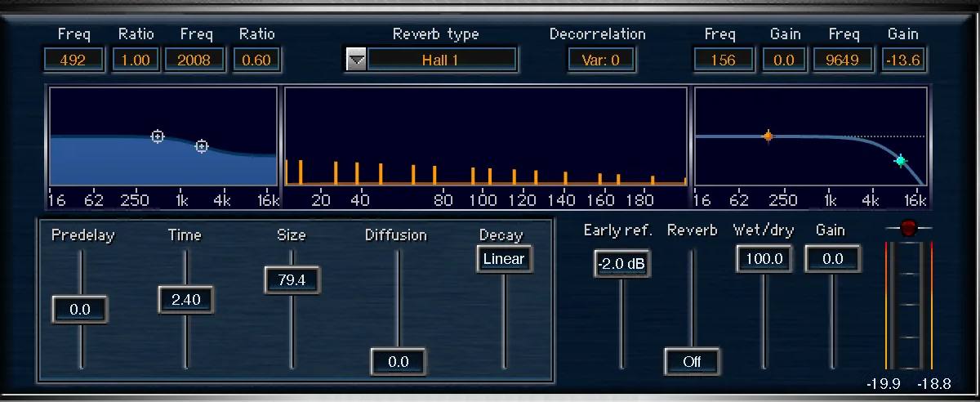Click the 492 damping frequency field
This screenshot has height=402, width=980.
pyautogui.click(x=73, y=60)
